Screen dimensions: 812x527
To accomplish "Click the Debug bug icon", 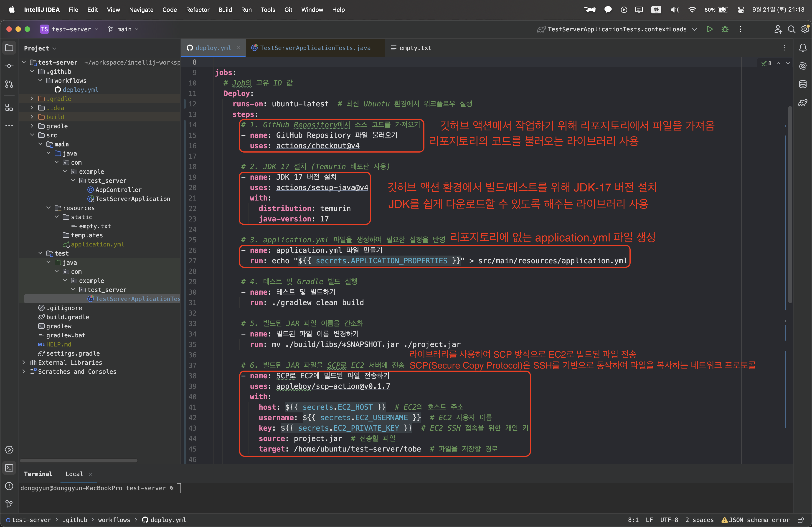I will pos(725,29).
